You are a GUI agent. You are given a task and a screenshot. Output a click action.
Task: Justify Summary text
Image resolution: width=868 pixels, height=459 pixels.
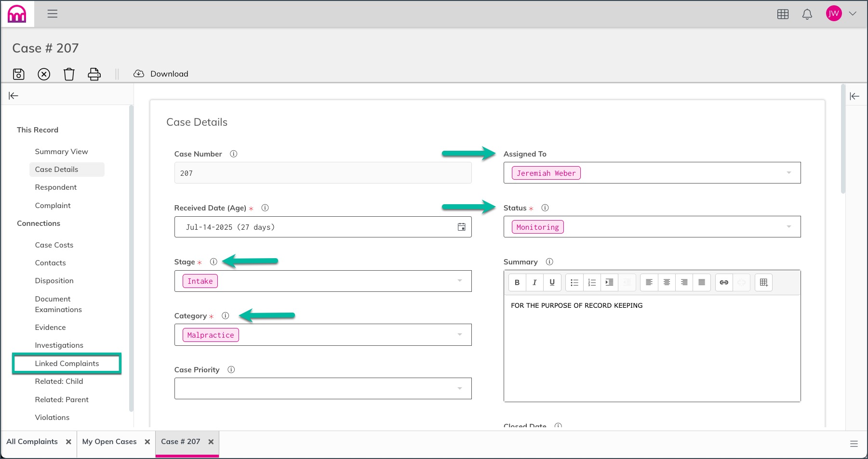tap(702, 283)
